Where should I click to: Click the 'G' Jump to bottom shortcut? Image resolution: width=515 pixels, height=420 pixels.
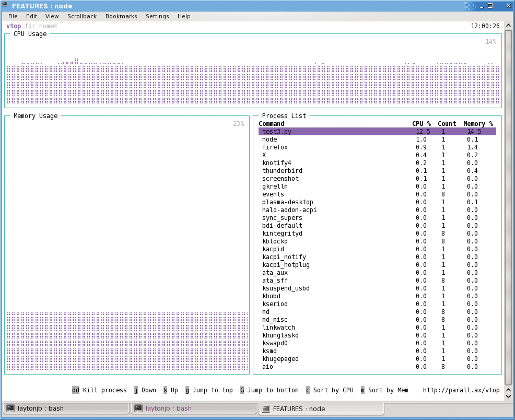[x=270, y=390]
